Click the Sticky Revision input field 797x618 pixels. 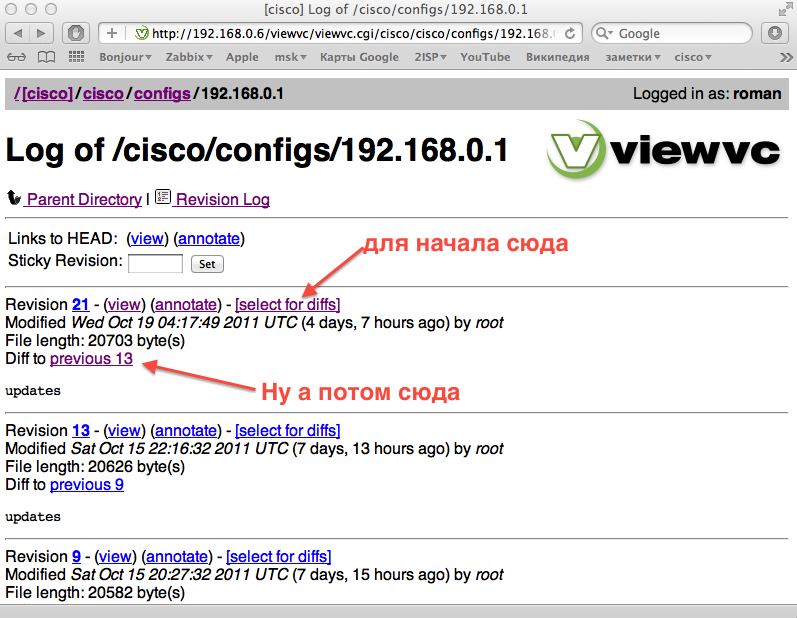click(156, 264)
